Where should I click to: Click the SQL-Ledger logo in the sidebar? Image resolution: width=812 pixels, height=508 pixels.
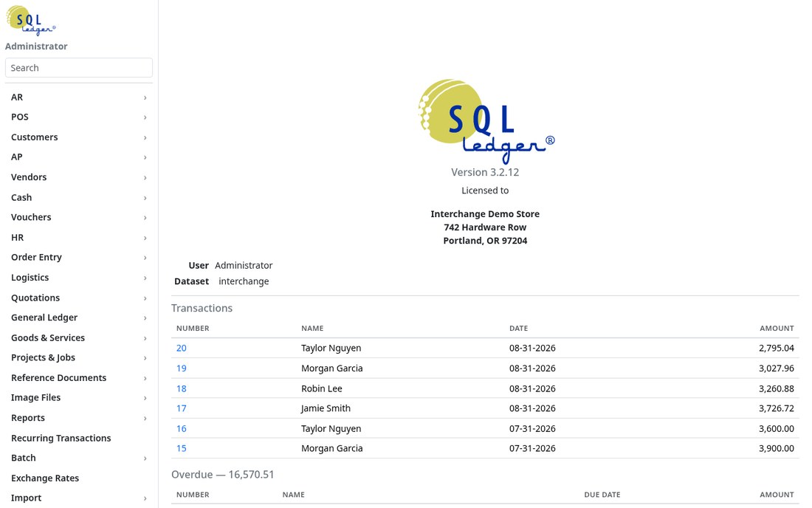[x=30, y=20]
